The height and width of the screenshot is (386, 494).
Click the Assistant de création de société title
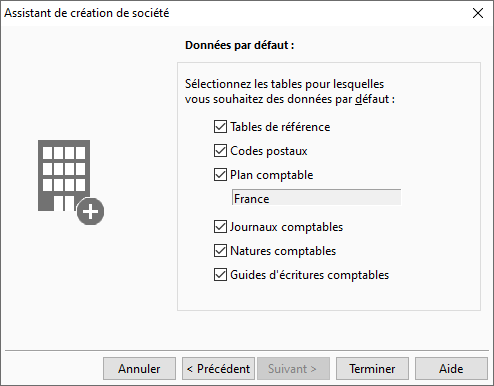[87, 13]
